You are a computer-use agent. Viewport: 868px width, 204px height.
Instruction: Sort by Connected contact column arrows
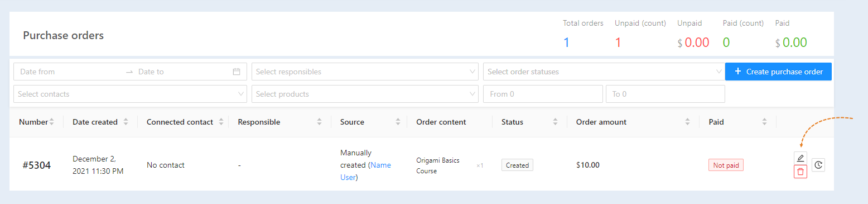point(221,122)
